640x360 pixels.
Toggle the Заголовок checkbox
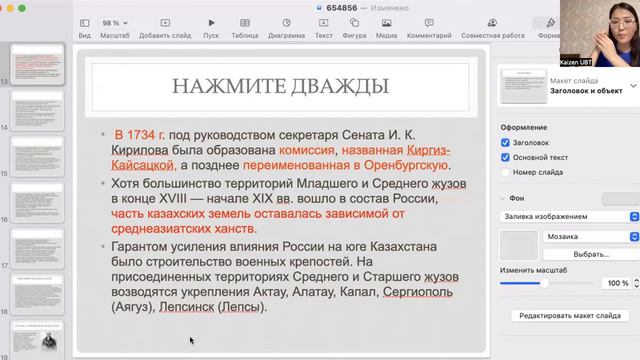(505, 142)
